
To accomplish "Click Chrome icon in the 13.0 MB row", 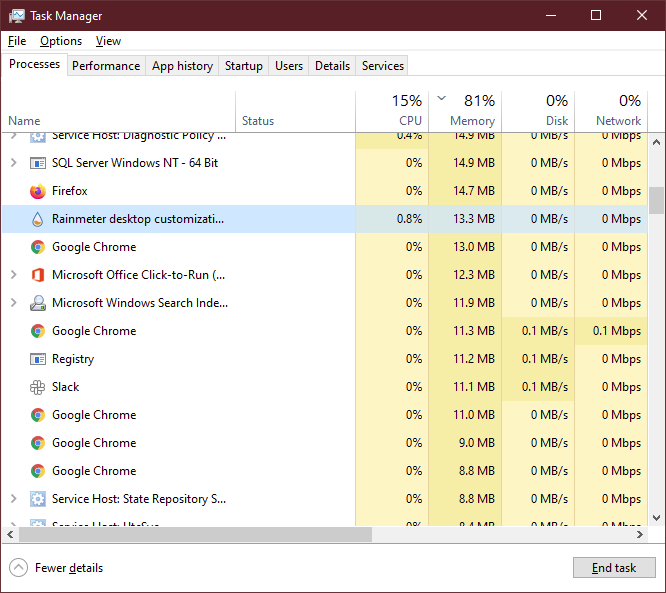I will (x=38, y=247).
